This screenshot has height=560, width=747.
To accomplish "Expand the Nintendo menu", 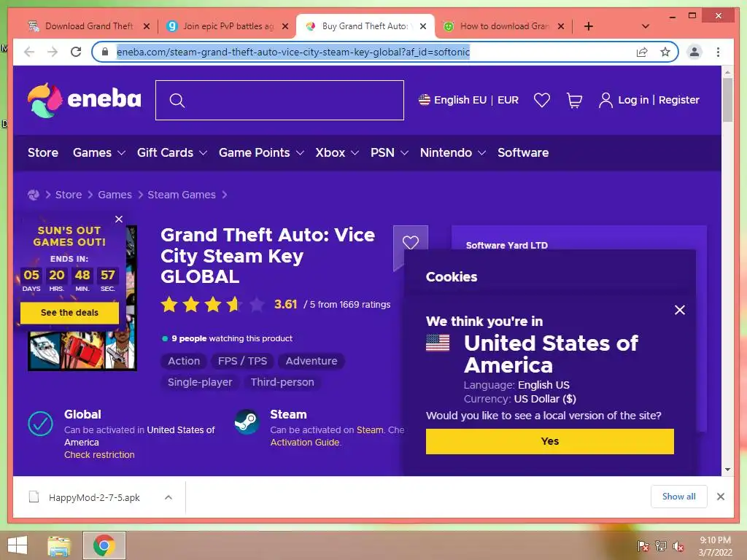I will (452, 153).
